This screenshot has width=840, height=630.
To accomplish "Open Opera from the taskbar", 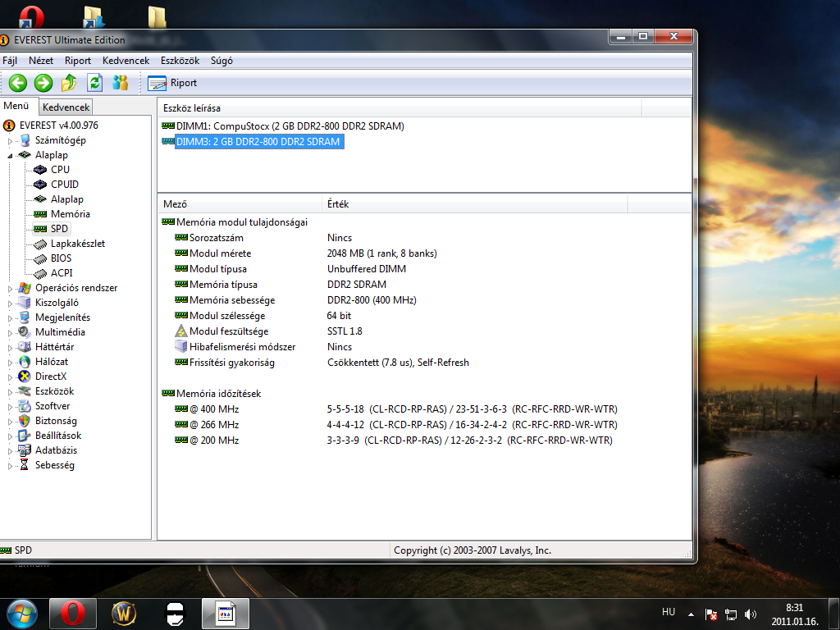I will tap(73, 614).
